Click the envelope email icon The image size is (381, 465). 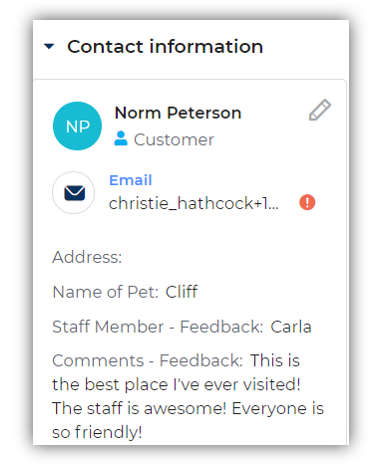74,193
